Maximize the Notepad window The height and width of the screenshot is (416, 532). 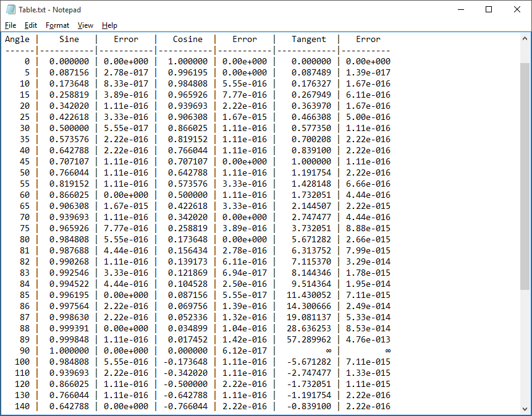489,10
